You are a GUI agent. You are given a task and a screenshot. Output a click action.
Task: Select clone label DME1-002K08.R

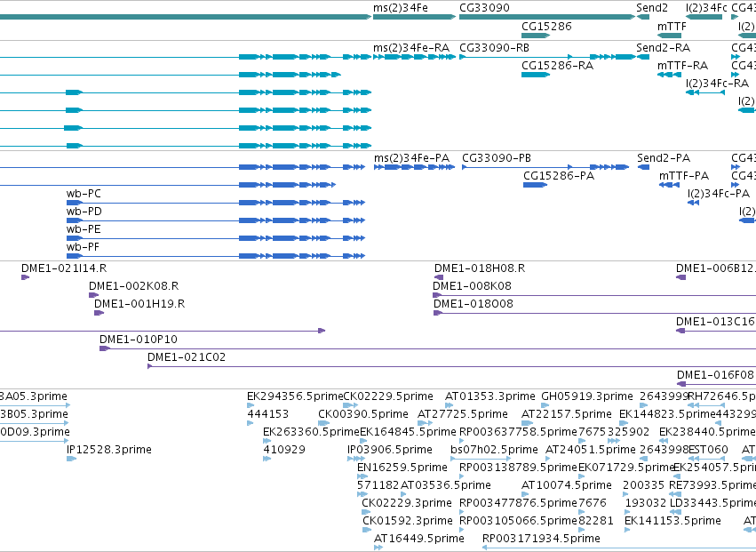pyautogui.click(x=133, y=286)
